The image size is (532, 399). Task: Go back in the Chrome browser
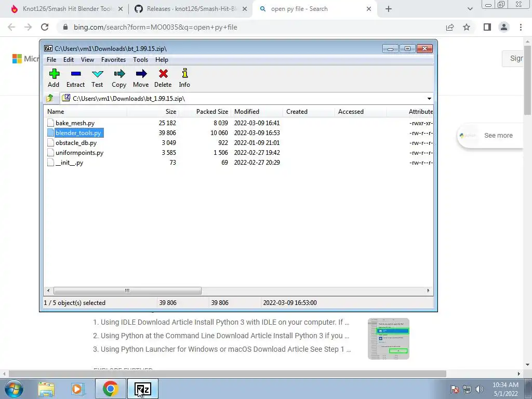pyautogui.click(x=11, y=27)
